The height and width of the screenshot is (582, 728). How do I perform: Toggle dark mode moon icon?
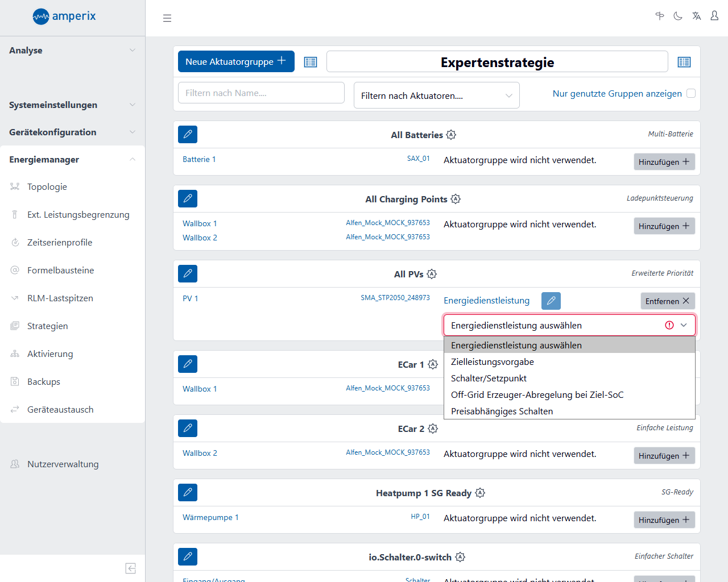click(x=678, y=16)
